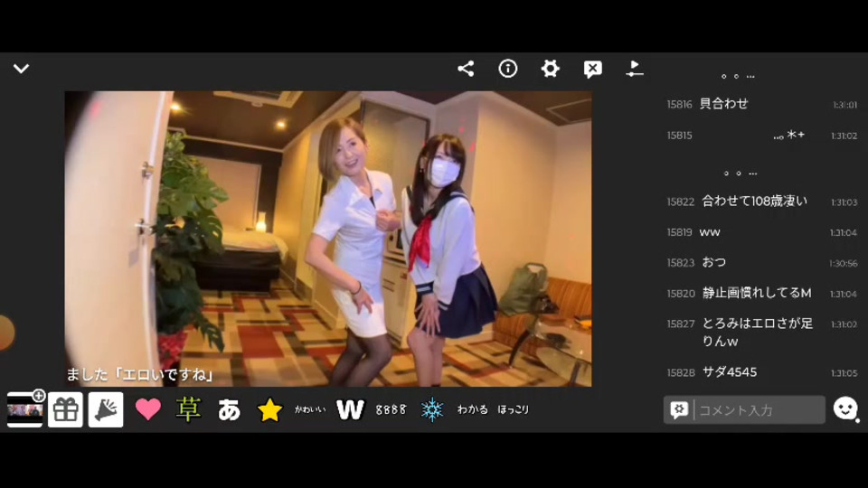Screen dimensions: 868x488
Task: Click the orange circle at the left edge
Action: click(6, 333)
